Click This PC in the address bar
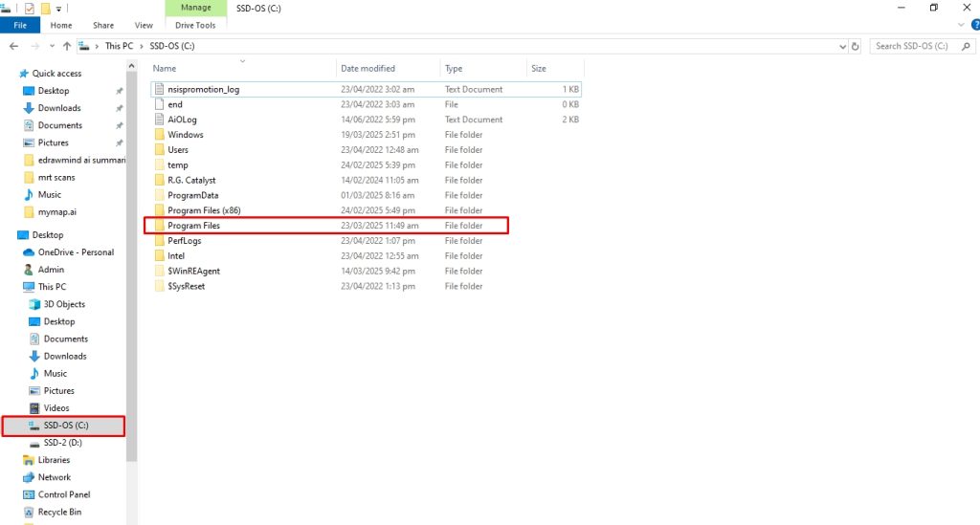This screenshot has height=525, width=980. point(119,46)
